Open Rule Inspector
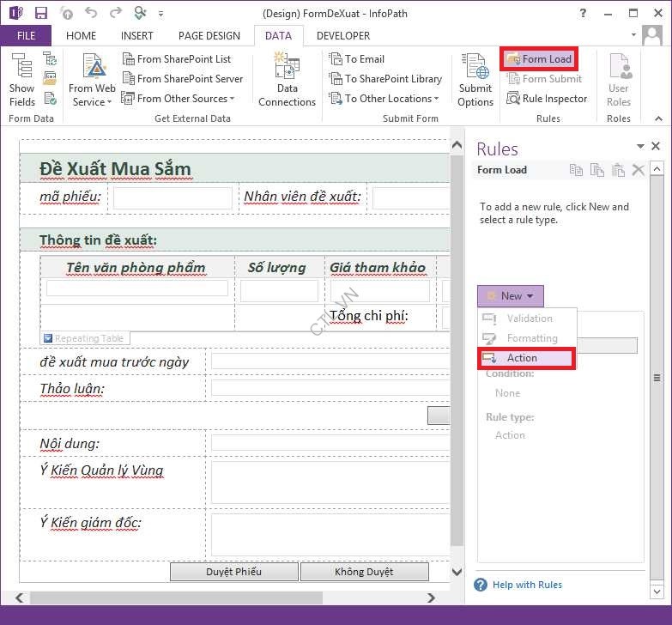672x625 pixels. [547, 99]
